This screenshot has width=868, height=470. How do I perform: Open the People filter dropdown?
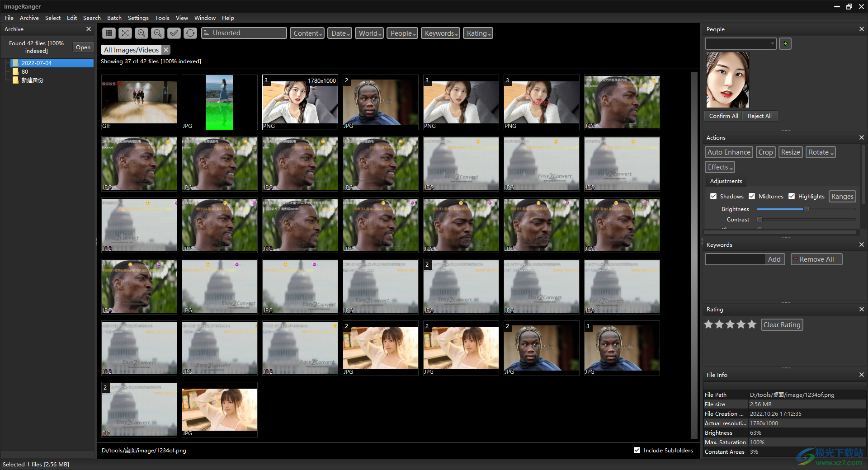pos(401,33)
